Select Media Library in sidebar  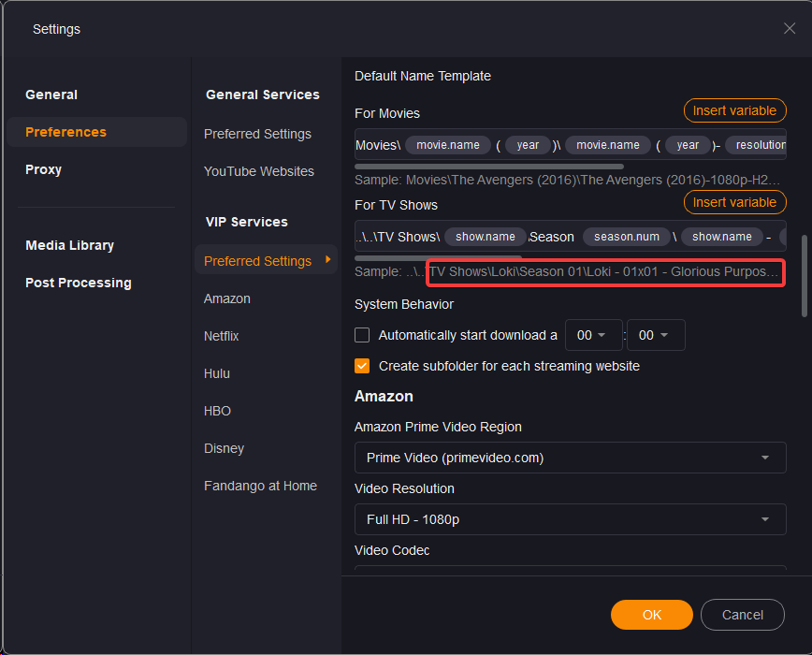[70, 245]
